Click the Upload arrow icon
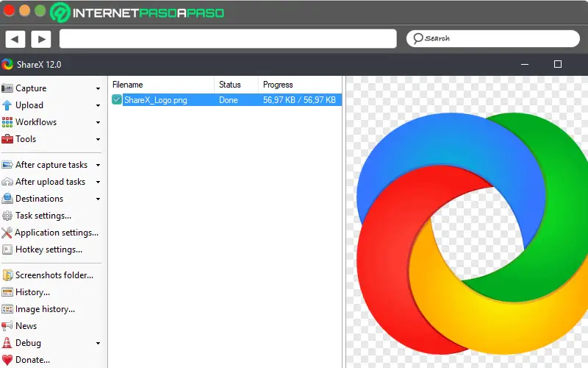 coord(7,105)
